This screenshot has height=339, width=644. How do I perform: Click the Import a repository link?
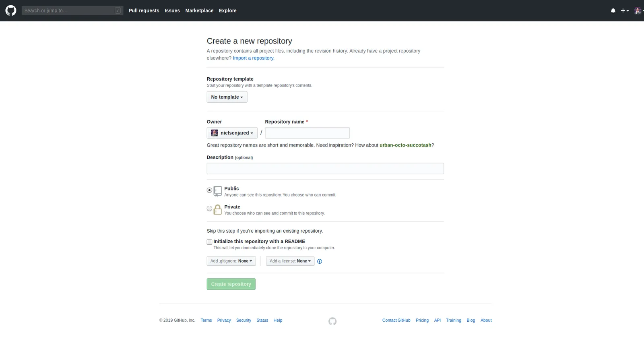253,58
